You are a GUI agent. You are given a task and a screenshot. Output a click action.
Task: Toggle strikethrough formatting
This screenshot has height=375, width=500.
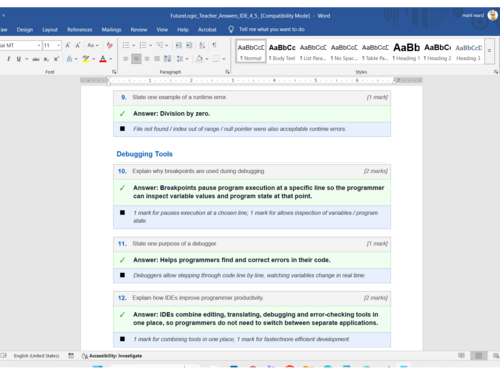36,59
